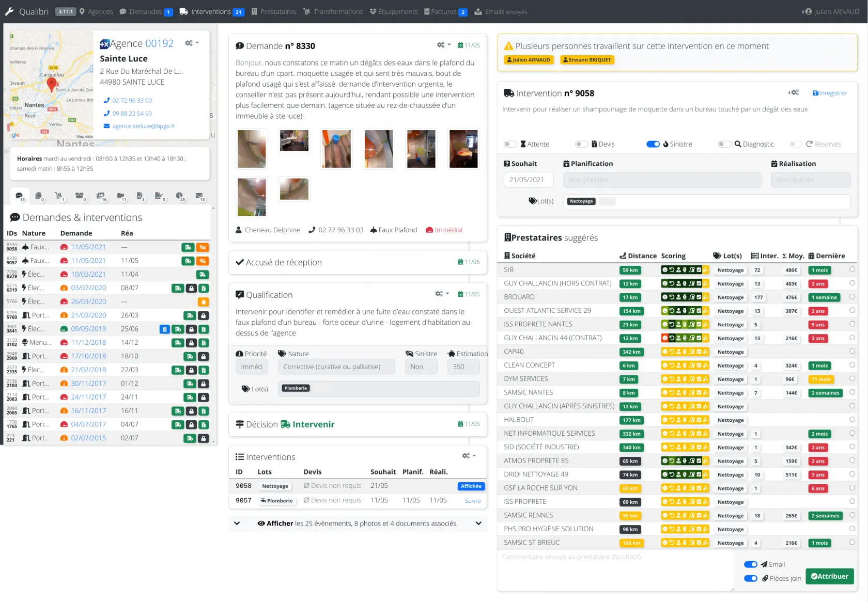Screen dimensions: 868x603
Task: Click the Enregistrer link
Action: [829, 93]
